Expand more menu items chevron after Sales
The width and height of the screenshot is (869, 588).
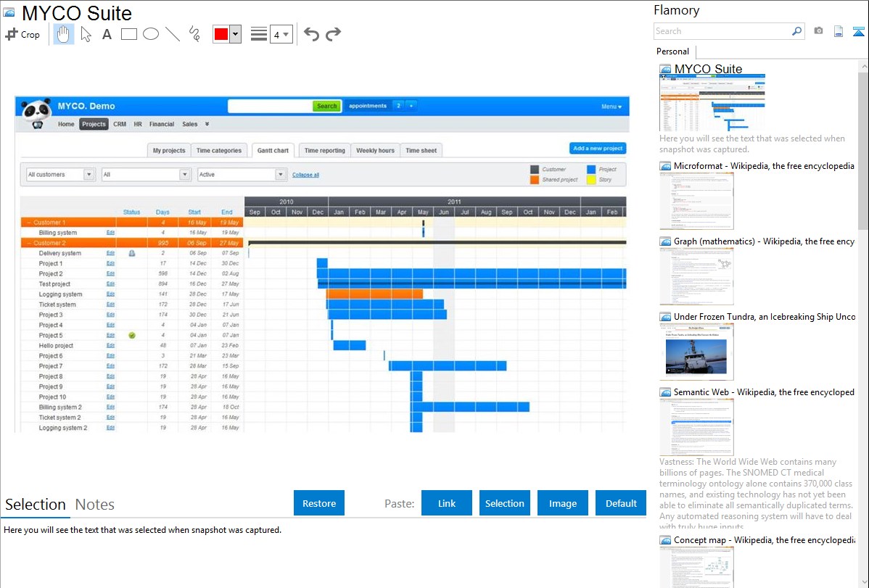[x=207, y=124]
